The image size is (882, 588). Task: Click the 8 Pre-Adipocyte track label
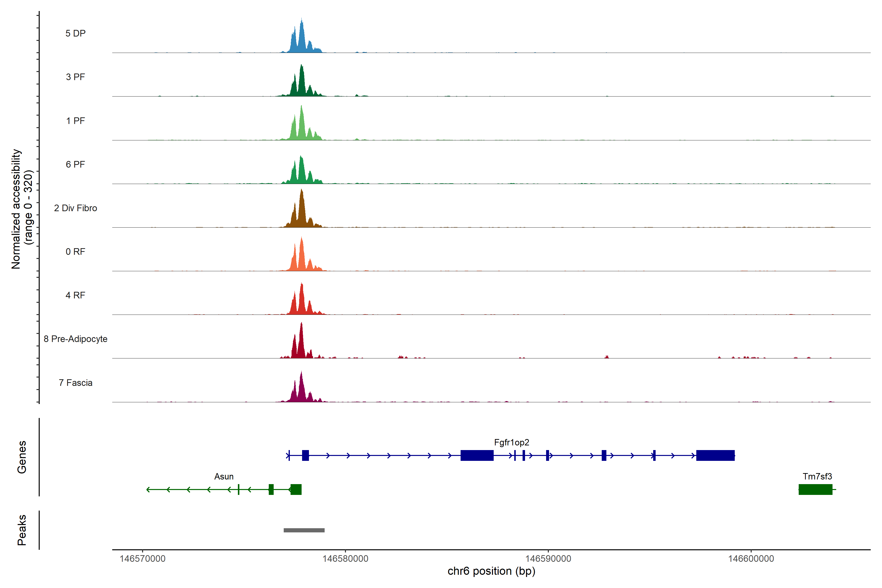pos(75,339)
